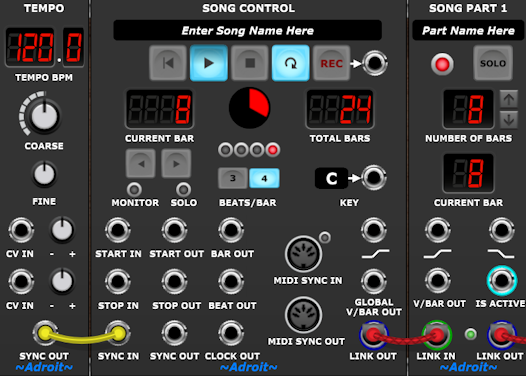Click the CLOCK OUT jack
526x376 pixels.
point(231,333)
